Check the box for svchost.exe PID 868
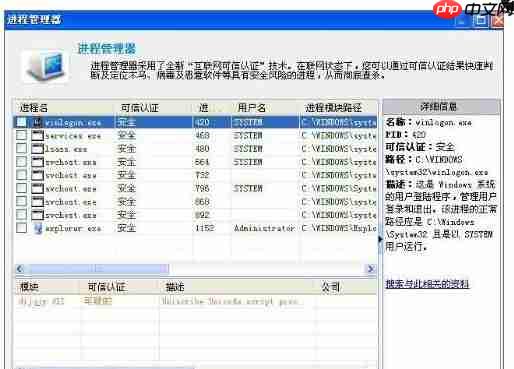Screen dimensions: 514x369 coord(21,201)
